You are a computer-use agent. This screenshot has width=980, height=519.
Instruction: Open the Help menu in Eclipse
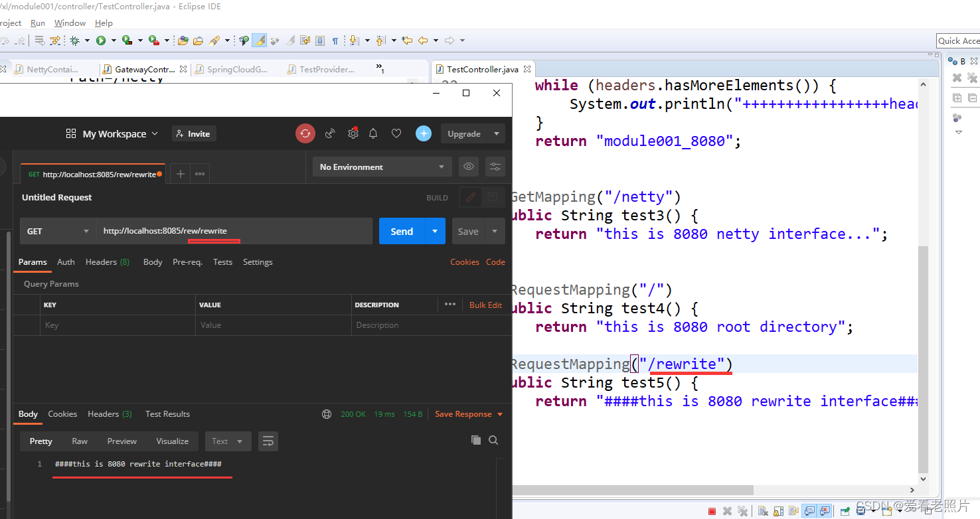pos(104,23)
